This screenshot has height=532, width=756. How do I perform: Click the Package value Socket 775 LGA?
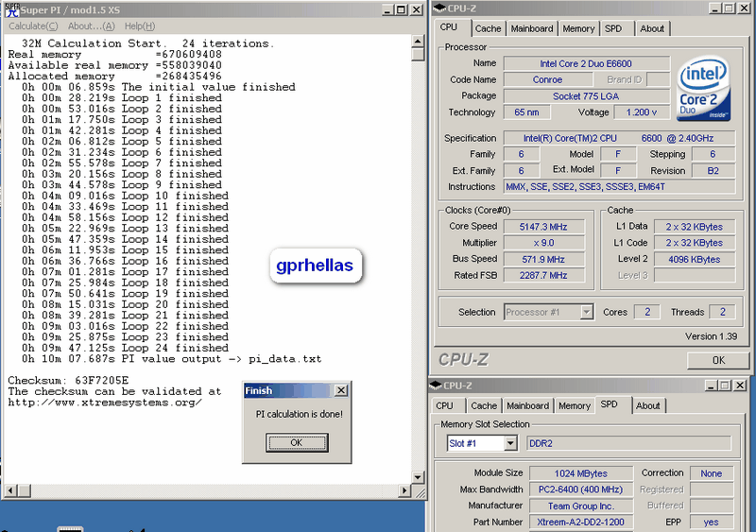pyautogui.click(x=586, y=96)
